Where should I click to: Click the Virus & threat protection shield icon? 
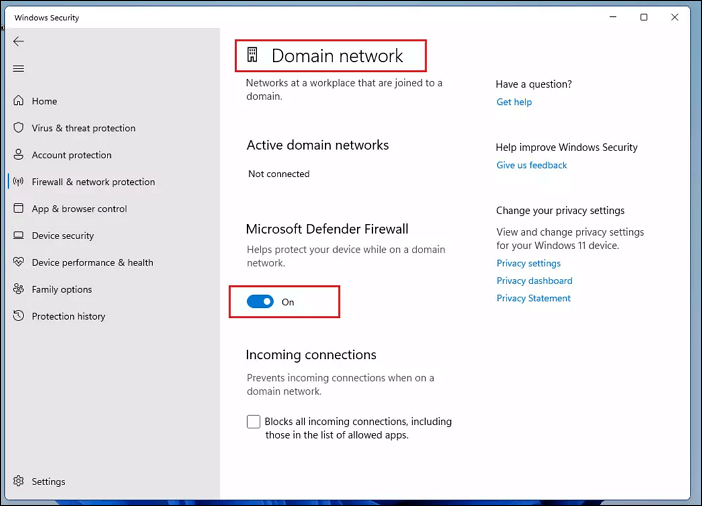point(18,128)
